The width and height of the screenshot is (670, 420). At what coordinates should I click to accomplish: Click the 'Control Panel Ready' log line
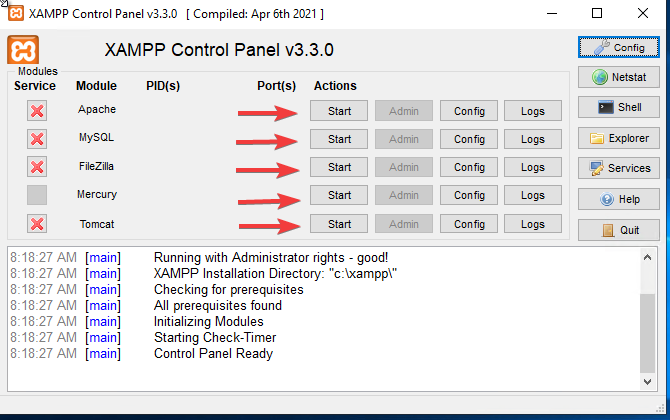click(213, 354)
